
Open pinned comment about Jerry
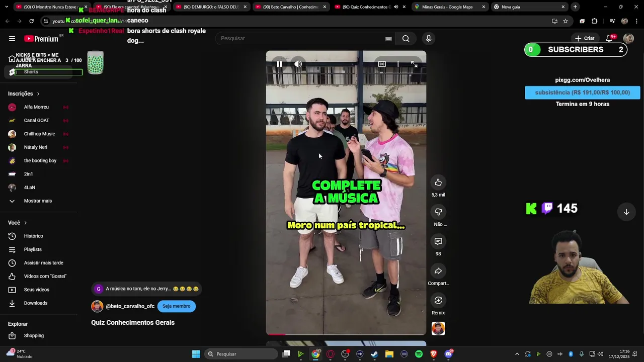(x=146, y=289)
